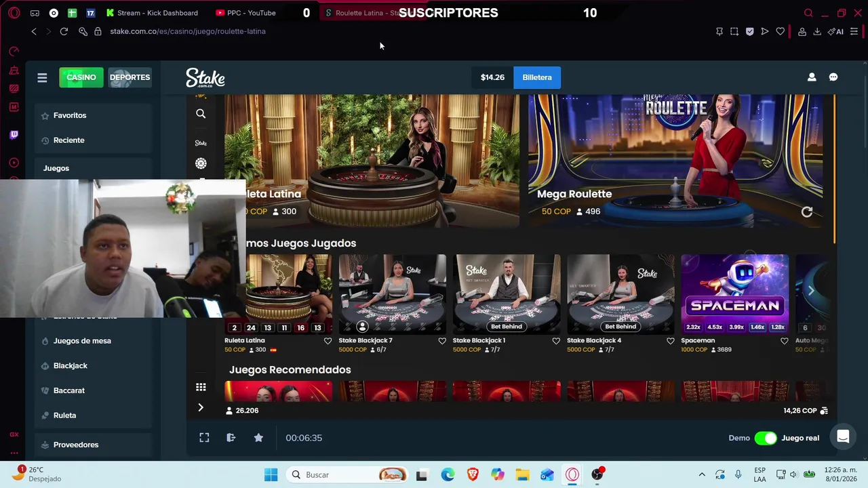Open sidebar player icon
The width and height of the screenshot is (868, 488).
[14, 163]
